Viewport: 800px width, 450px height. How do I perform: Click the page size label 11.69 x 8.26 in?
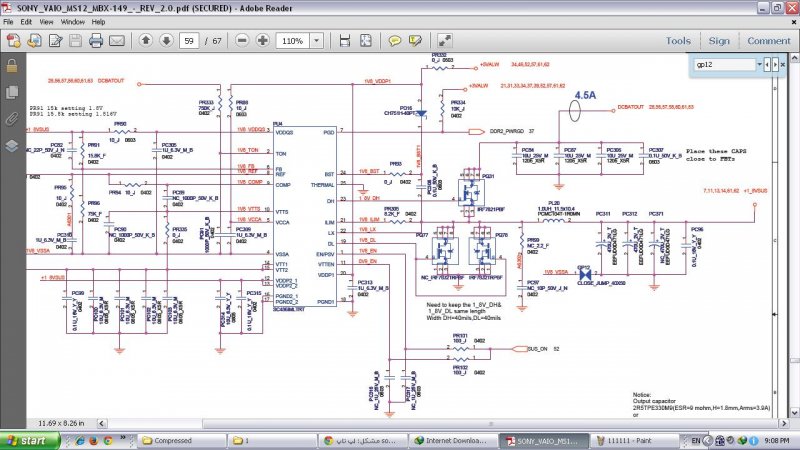coord(61,423)
